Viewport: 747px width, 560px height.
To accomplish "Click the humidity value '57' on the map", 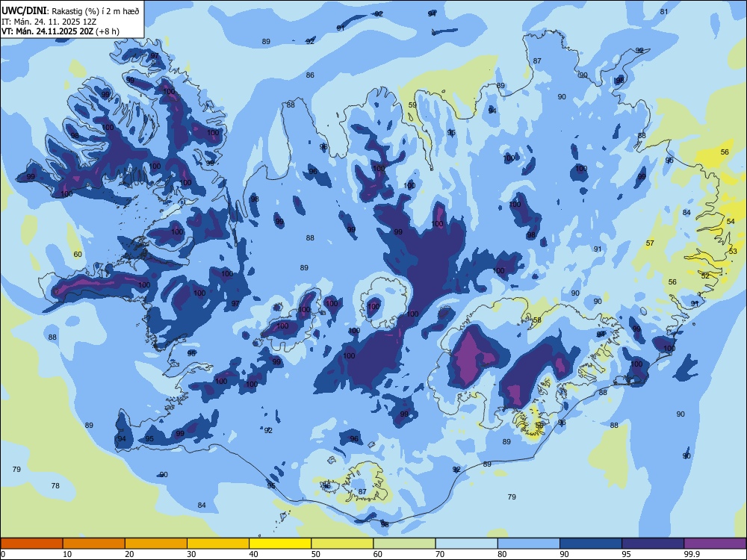I will (650, 243).
